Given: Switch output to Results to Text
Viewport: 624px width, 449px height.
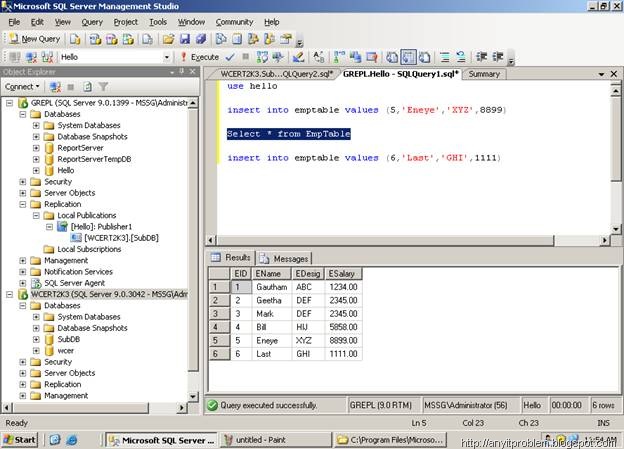Looking at the screenshot, I should [x=392, y=57].
